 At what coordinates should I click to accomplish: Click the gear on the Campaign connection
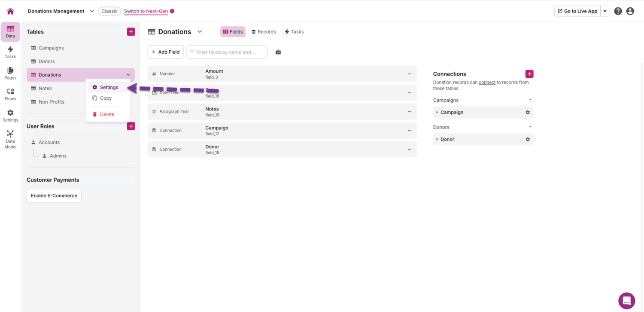[x=528, y=112]
